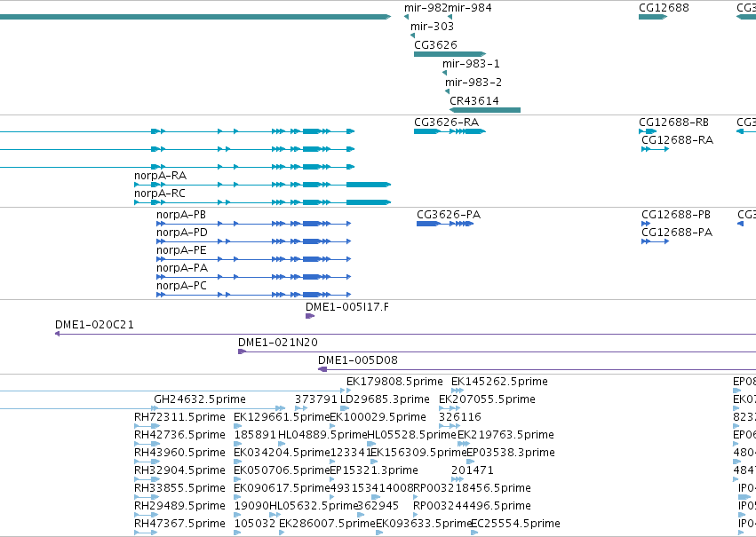Select the CG3626-PA protein label
The width and height of the screenshot is (756, 537).
point(449,215)
